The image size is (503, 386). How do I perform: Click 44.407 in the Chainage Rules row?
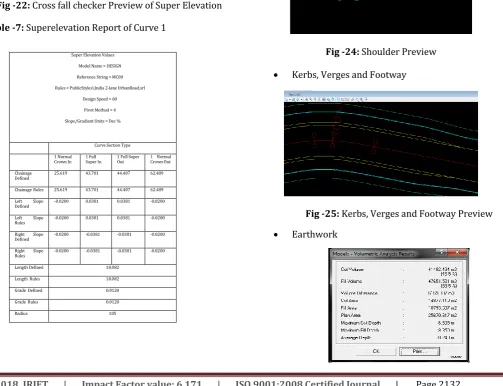[124, 190]
